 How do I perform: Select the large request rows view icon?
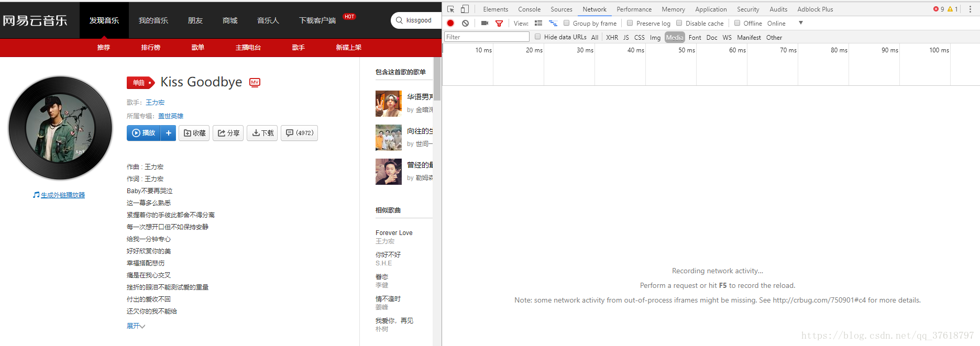(x=538, y=23)
